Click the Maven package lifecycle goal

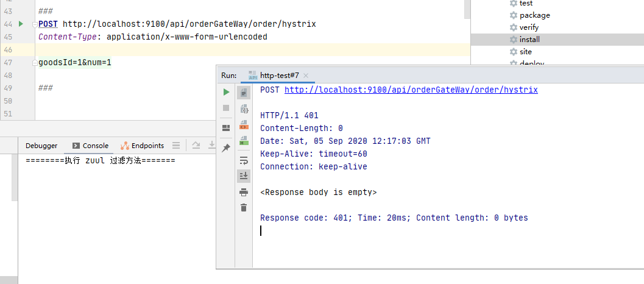click(x=534, y=15)
